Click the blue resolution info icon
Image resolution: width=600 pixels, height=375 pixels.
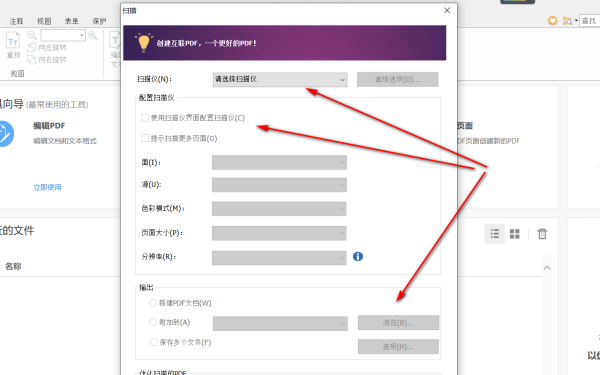click(358, 256)
